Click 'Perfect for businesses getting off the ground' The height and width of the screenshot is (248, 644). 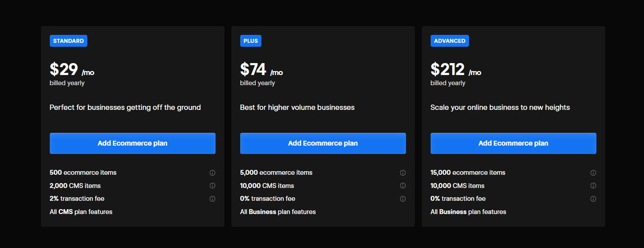pyautogui.click(x=125, y=107)
